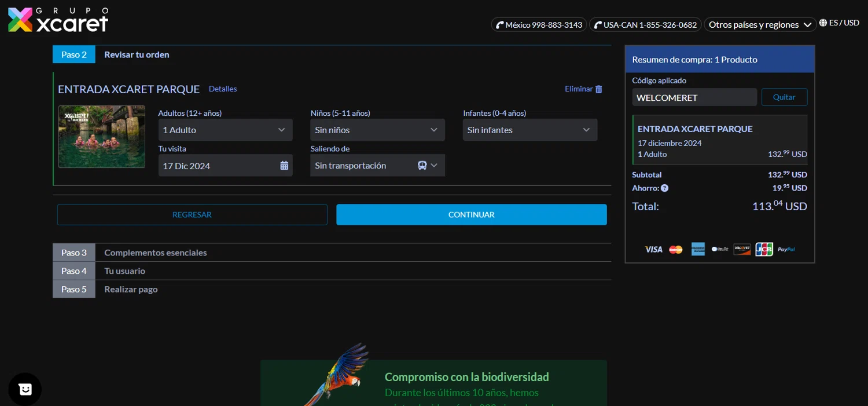
Task: Click Resumen de compra: 1 Producto header
Action: pyautogui.click(x=720, y=59)
